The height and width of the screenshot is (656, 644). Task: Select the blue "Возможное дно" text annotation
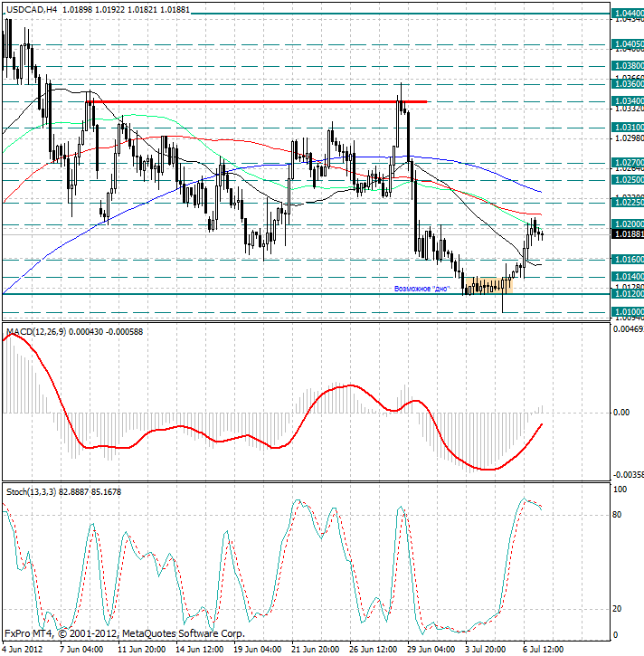coord(422,289)
